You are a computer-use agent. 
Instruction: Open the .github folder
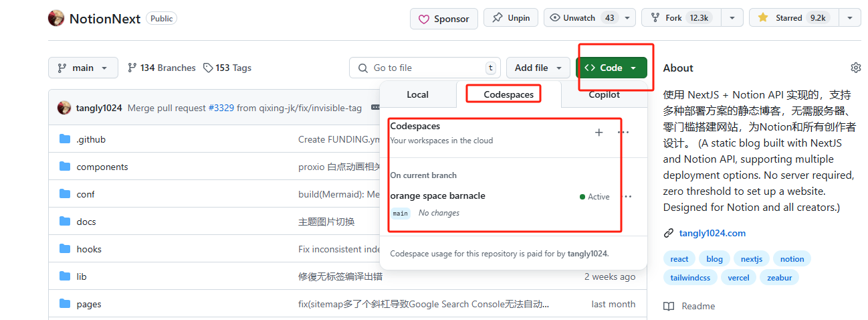(x=91, y=139)
